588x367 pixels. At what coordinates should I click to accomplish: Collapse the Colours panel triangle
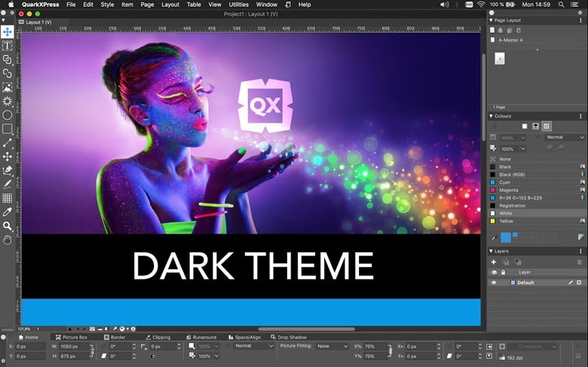pyautogui.click(x=491, y=116)
